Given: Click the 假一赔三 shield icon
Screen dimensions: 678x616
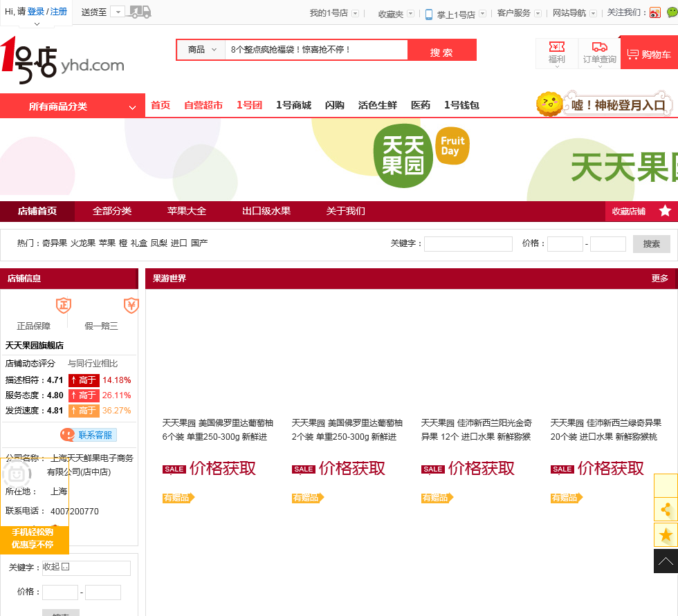Looking at the screenshot, I should tap(131, 306).
